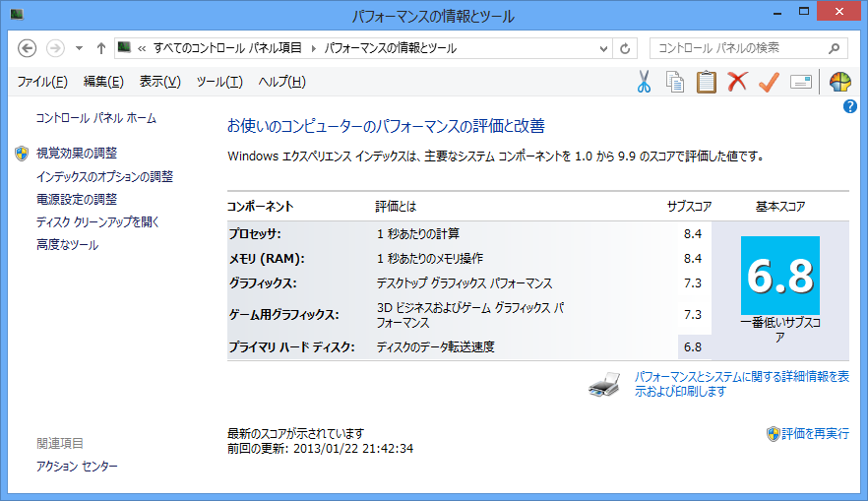Open 高度なツール link

pos(68,245)
